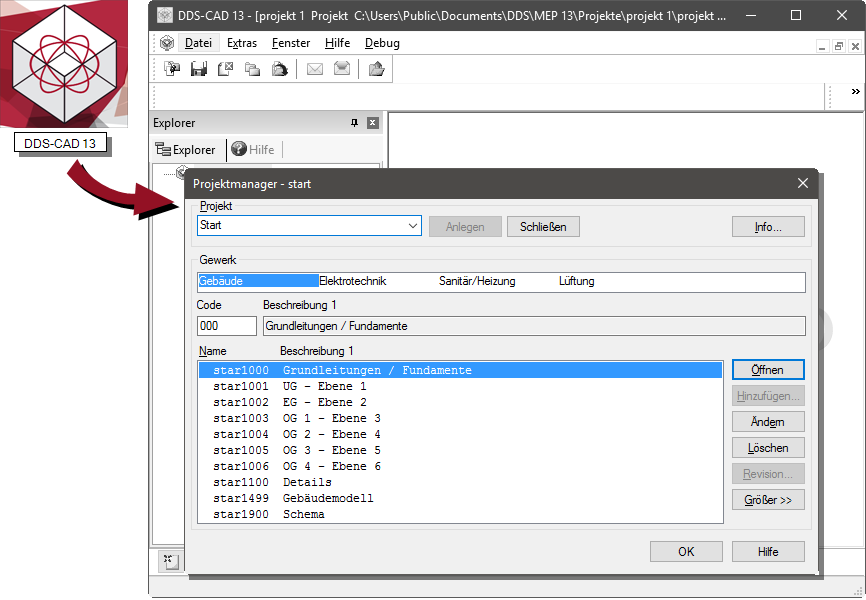Click the Schließen button
Screen dimensions: 866x600
click(x=543, y=227)
